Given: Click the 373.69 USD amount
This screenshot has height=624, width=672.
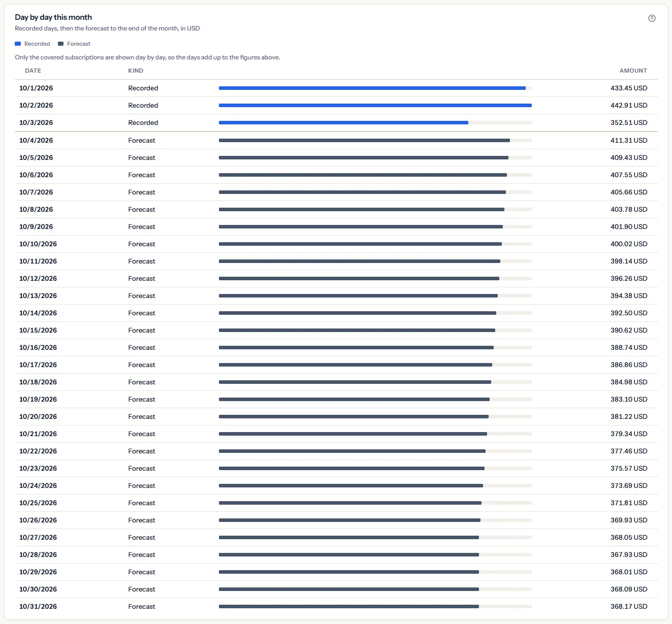Looking at the screenshot, I should pyautogui.click(x=629, y=485).
